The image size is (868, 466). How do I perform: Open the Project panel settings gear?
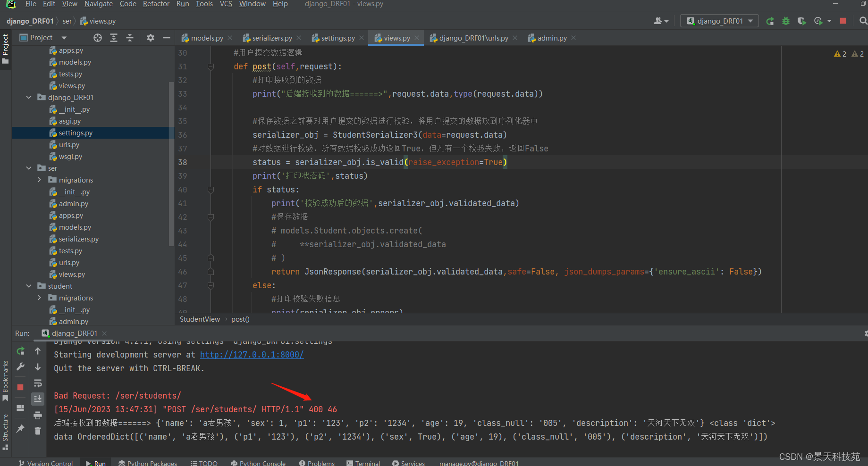pos(151,38)
